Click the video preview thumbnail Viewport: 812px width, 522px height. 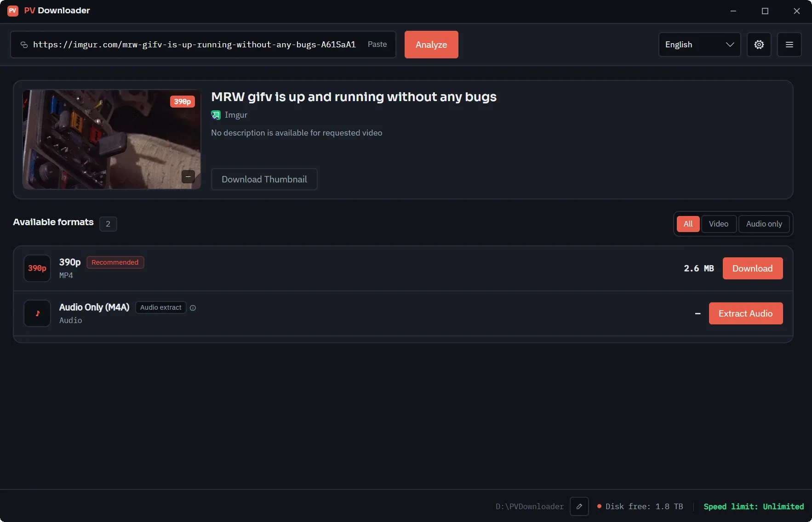click(x=112, y=139)
